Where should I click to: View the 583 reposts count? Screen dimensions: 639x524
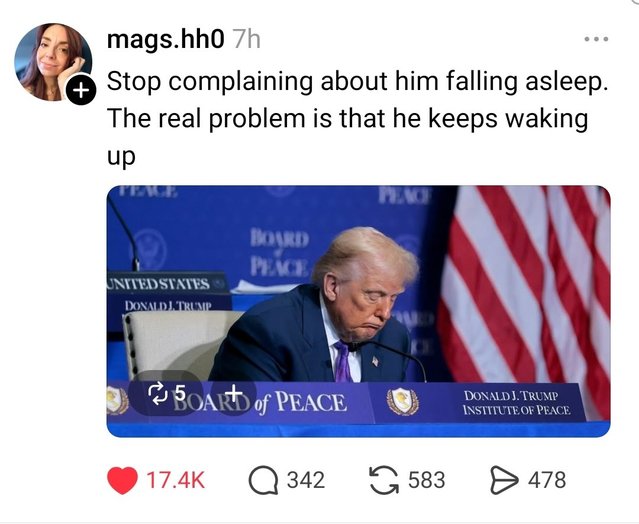(x=427, y=480)
